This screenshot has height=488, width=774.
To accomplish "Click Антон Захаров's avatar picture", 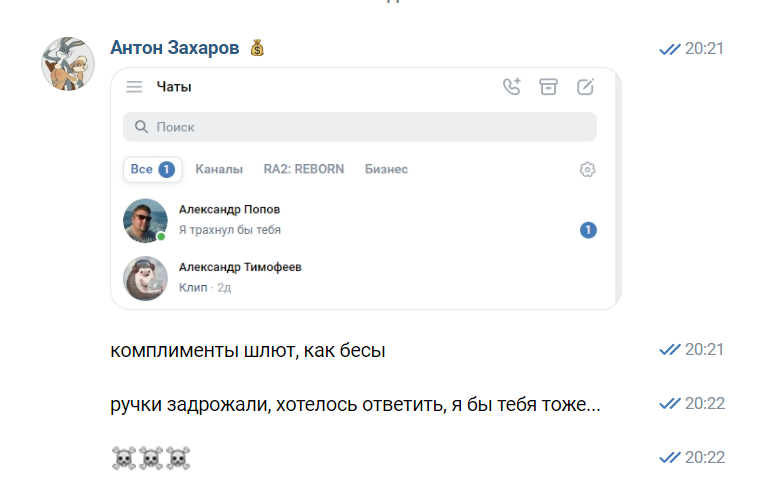I will point(68,65).
